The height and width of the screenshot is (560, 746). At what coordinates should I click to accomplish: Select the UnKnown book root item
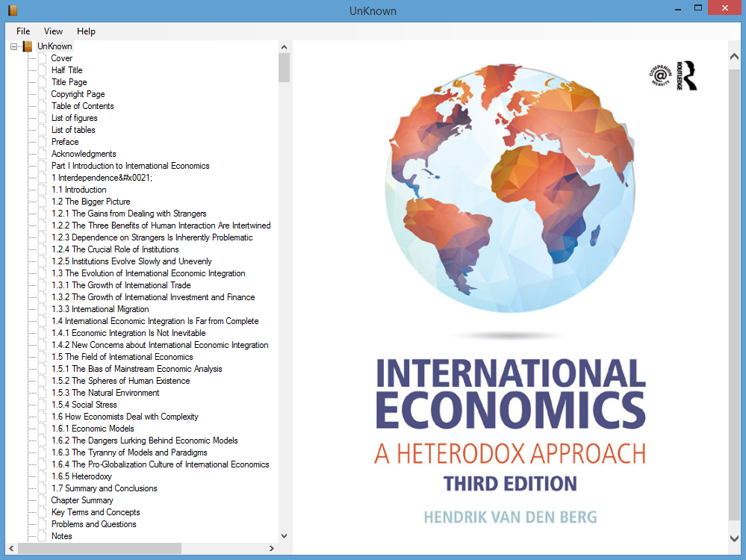coord(55,46)
